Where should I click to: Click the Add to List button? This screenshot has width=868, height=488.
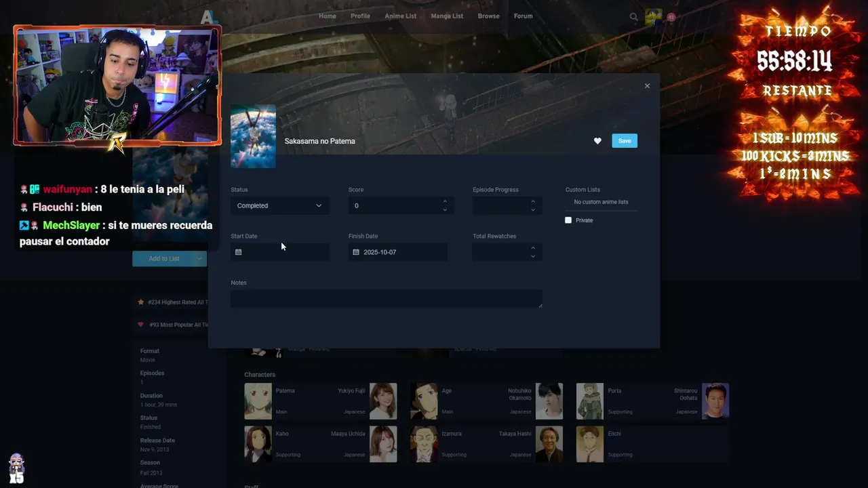point(163,258)
